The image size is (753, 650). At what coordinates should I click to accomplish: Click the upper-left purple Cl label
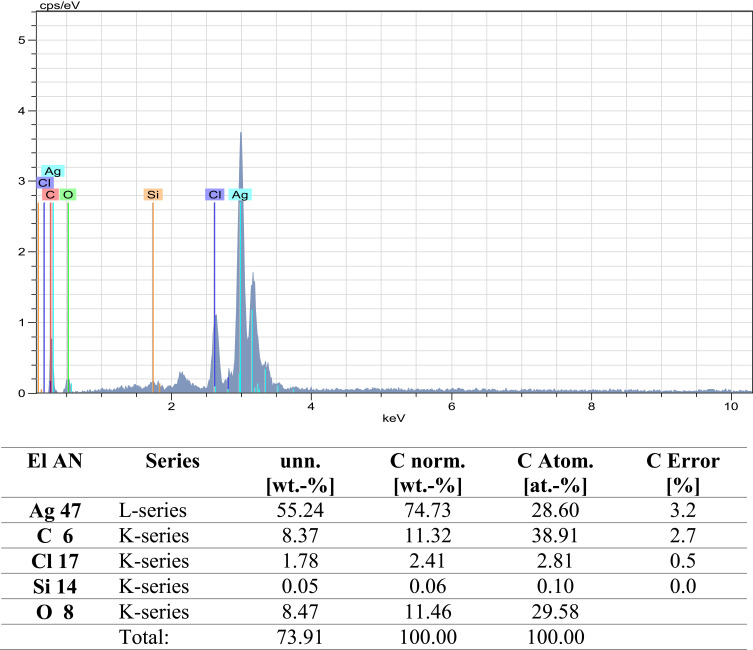45,183
